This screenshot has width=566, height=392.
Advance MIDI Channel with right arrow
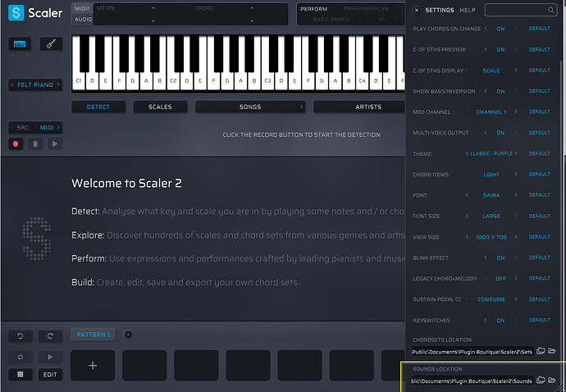point(516,112)
